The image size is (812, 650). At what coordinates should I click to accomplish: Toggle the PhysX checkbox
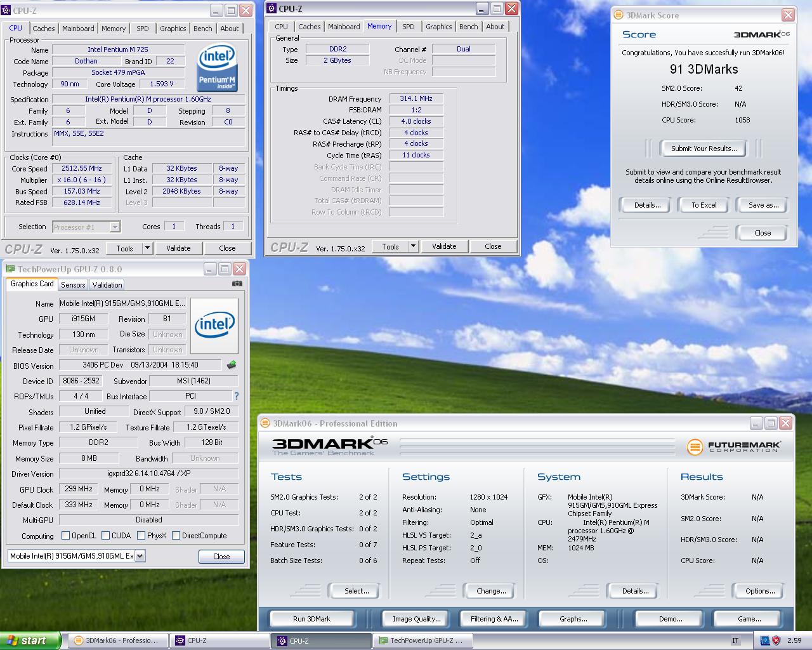point(141,536)
